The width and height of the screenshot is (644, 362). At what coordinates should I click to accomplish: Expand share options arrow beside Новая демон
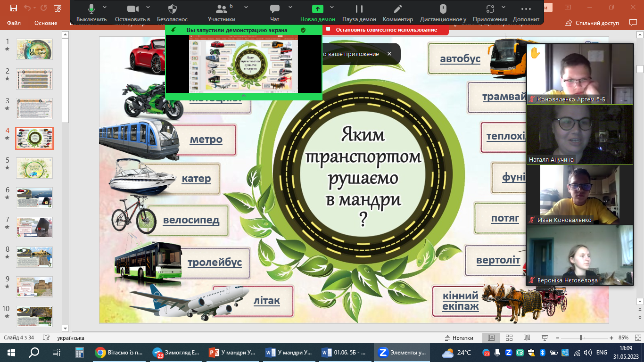click(332, 8)
